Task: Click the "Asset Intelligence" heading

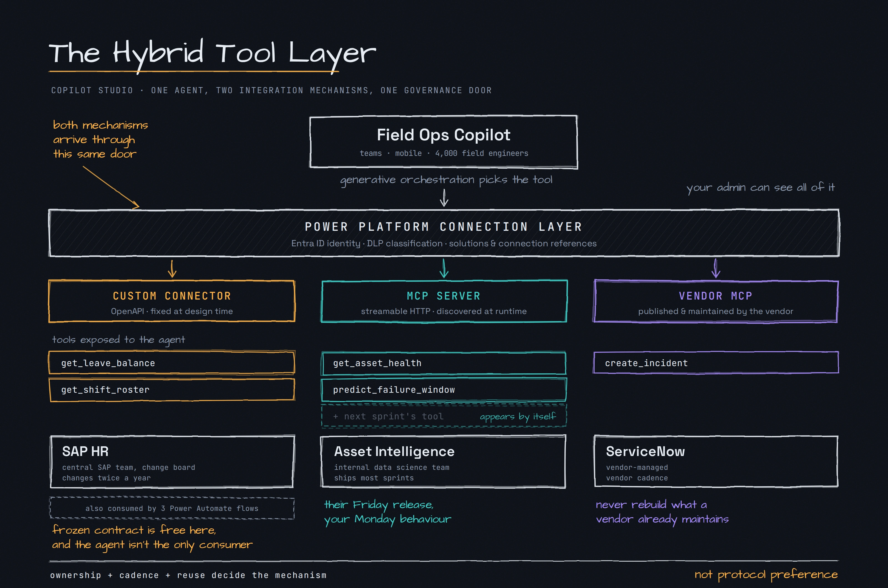Action: [394, 451]
